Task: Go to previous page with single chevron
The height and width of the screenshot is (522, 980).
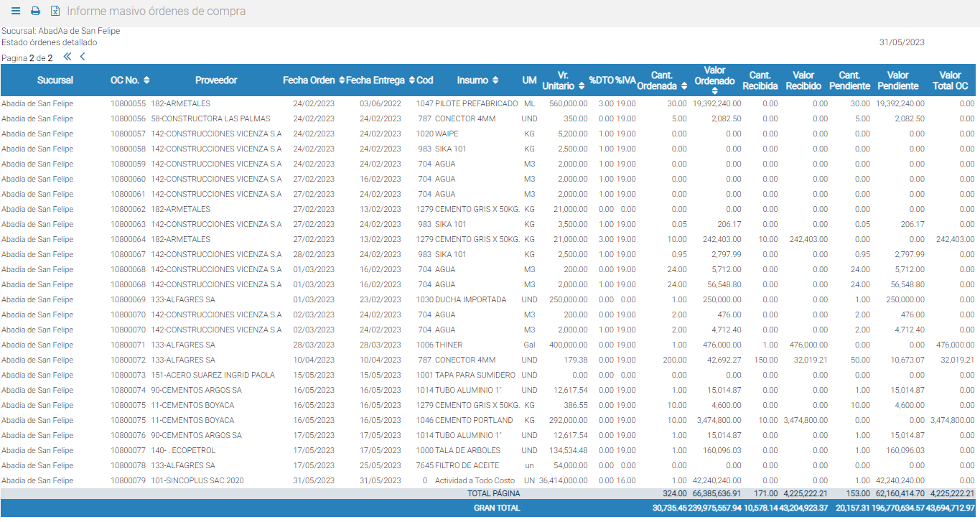Action: (x=83, y=56)
